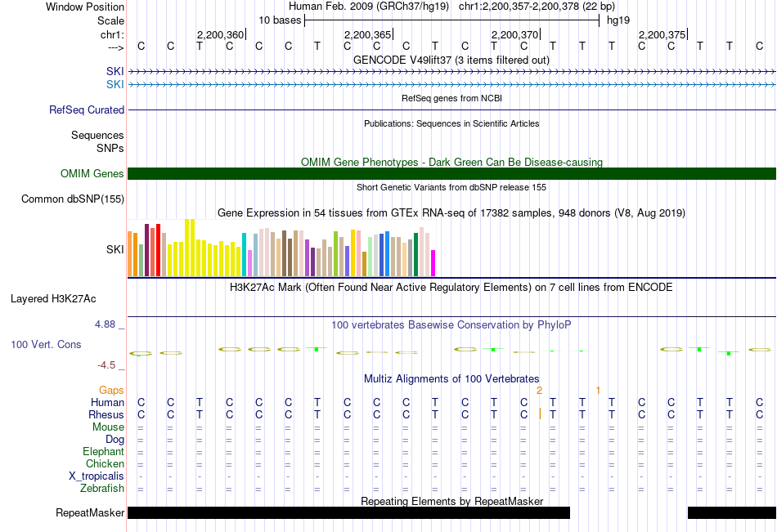Click the 100 Vert. Cons label
Viewport: 777px width, 532px height.
tap(46, 345)
